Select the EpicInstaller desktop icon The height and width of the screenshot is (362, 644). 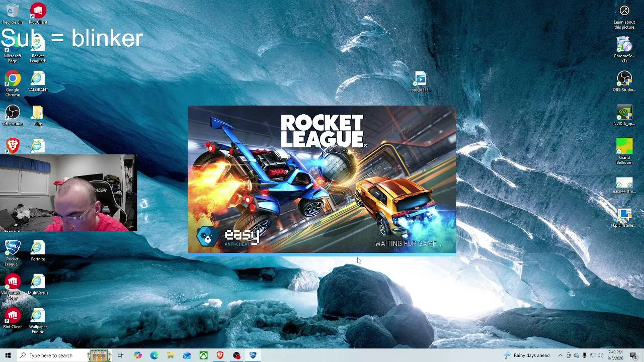pyautogui.click(x=624, y=217)
